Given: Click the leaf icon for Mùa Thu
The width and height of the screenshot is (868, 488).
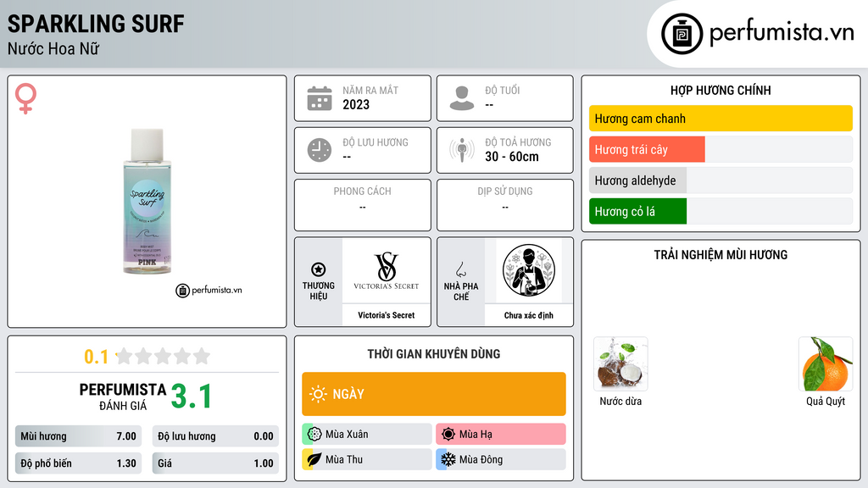Looking at the screenshot, I should [x=314, y=459].
